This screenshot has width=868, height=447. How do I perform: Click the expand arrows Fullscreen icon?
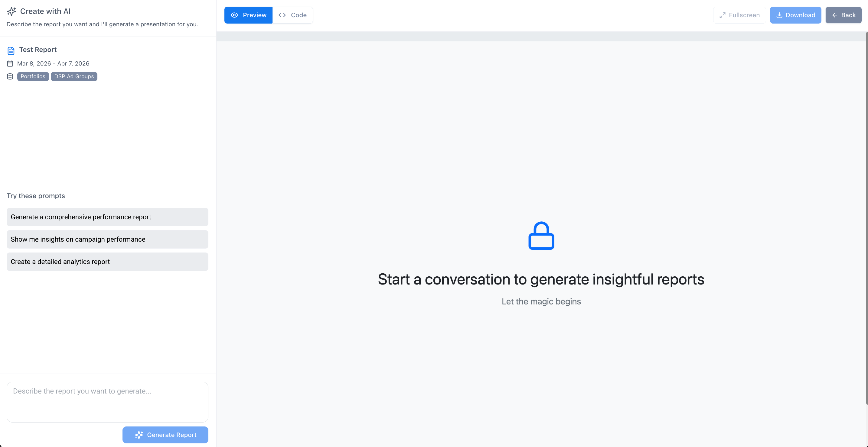722,15
